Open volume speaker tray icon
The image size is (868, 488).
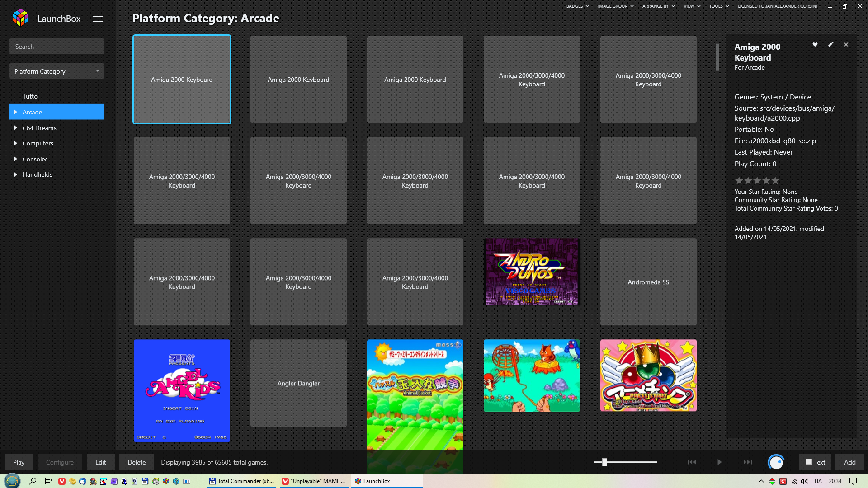click(804, 481)
